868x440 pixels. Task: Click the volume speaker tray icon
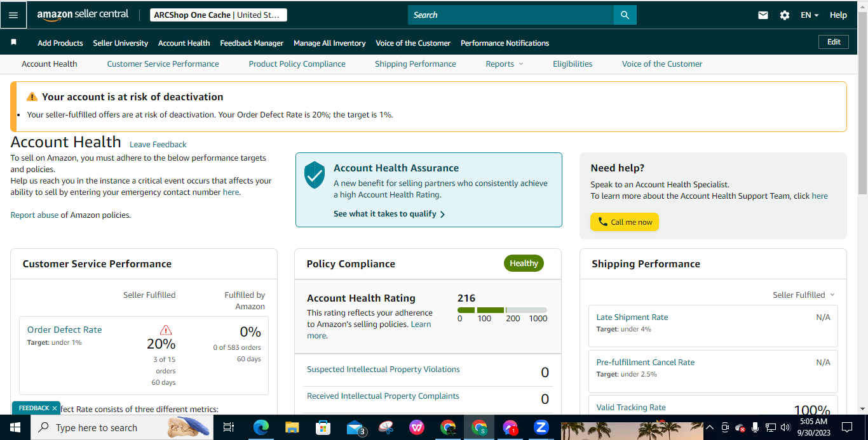pyautogui.click(x=785, y=428)
